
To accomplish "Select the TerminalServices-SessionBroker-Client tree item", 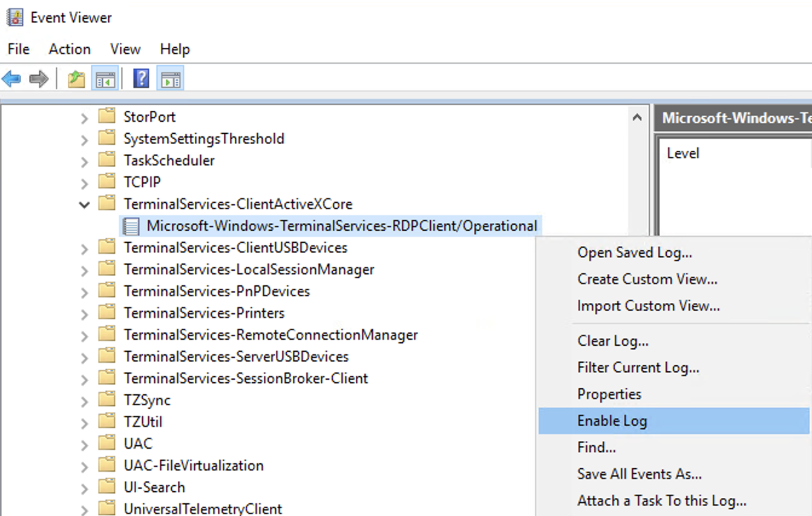I will pyautogui.click(x=246, y=378).
